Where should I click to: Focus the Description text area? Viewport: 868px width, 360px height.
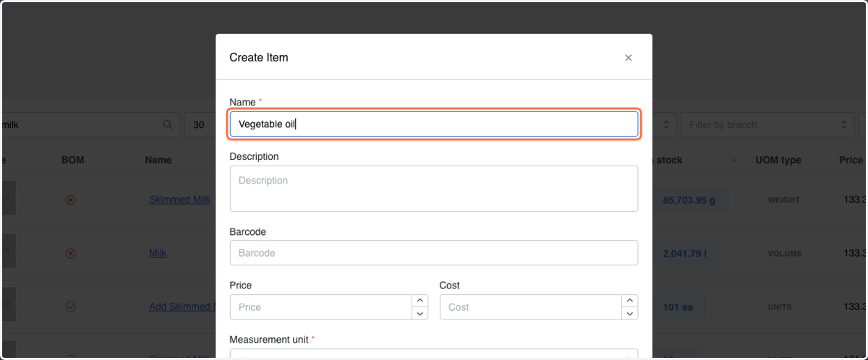click(x=434, y=189)
